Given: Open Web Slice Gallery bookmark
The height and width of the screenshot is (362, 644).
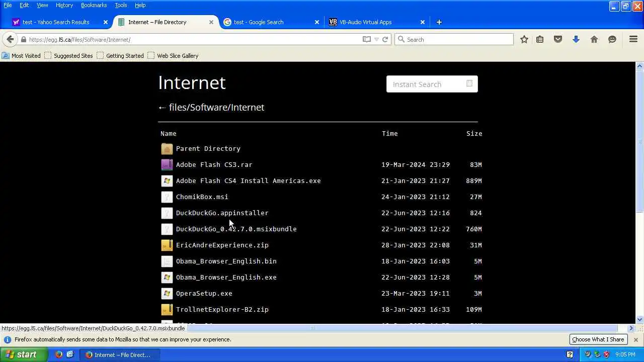Looking at the screenshot, I should coord(173,56).
